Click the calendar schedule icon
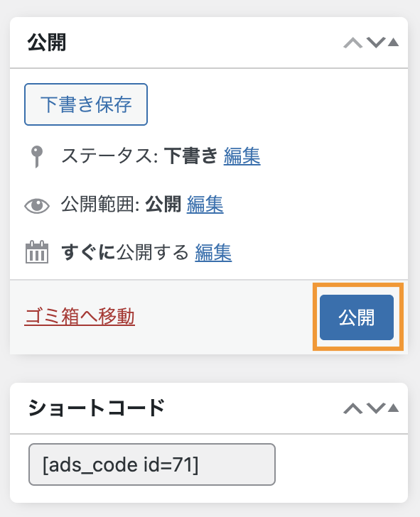Viewport: 420px width, 517px height. (37, 252)
